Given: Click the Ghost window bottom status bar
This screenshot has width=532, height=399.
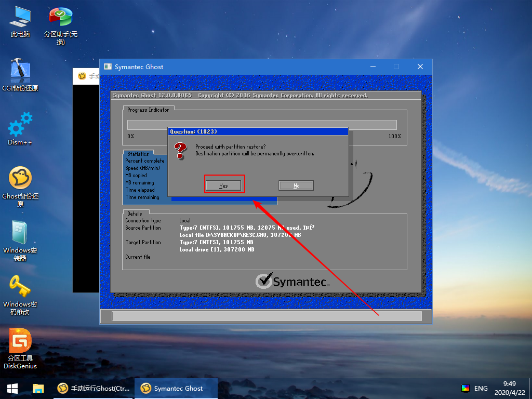Looking at the screenshot, I should 267,316.
